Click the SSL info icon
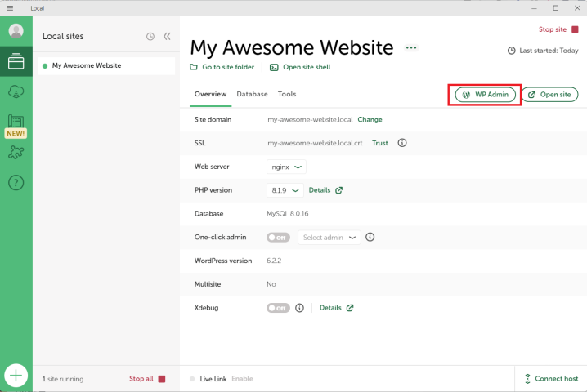The image size is (587, 392). (x=402, y=143)
